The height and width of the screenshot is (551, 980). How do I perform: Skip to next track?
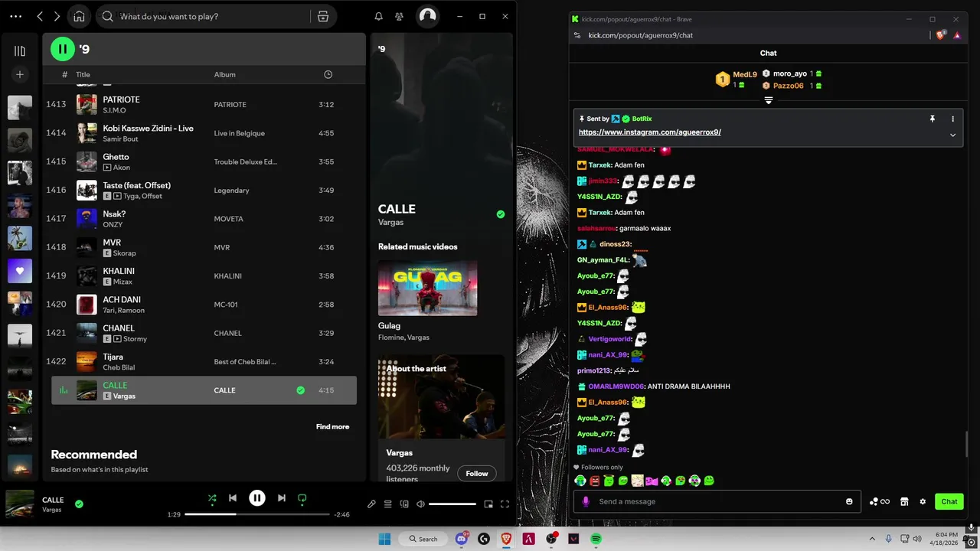tap(281, 498)
